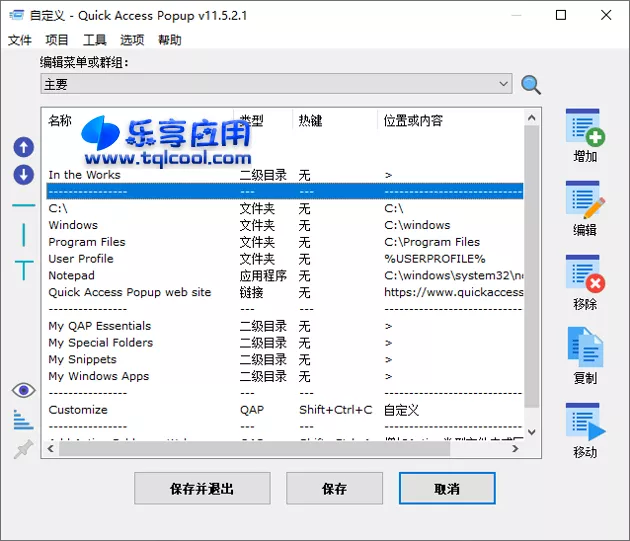The width and height of the screenshot is (630, 541).
Task: Select the My Special Folders row
Action: coord(285,343)
